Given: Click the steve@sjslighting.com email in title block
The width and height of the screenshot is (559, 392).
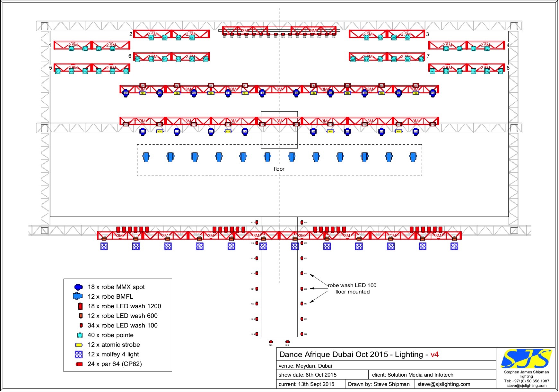Looking at the screenshot, I should [444, 384].
